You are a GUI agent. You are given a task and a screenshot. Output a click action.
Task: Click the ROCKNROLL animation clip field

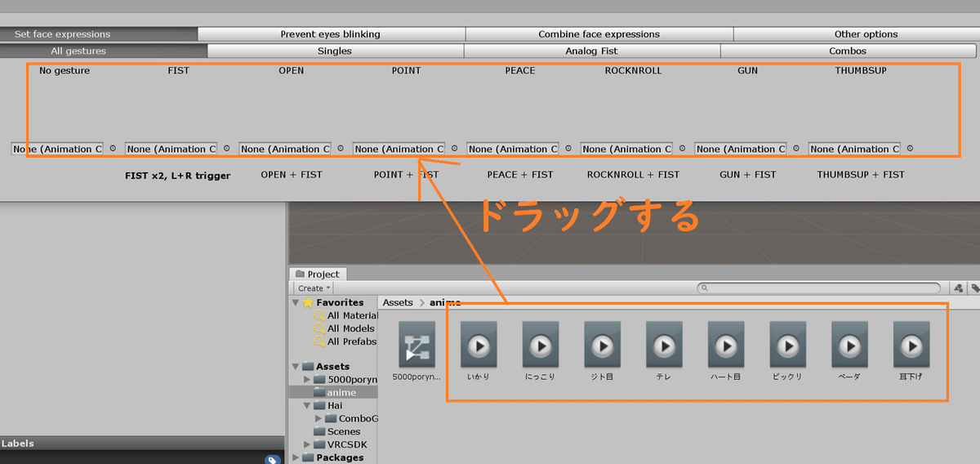[626, 149]
